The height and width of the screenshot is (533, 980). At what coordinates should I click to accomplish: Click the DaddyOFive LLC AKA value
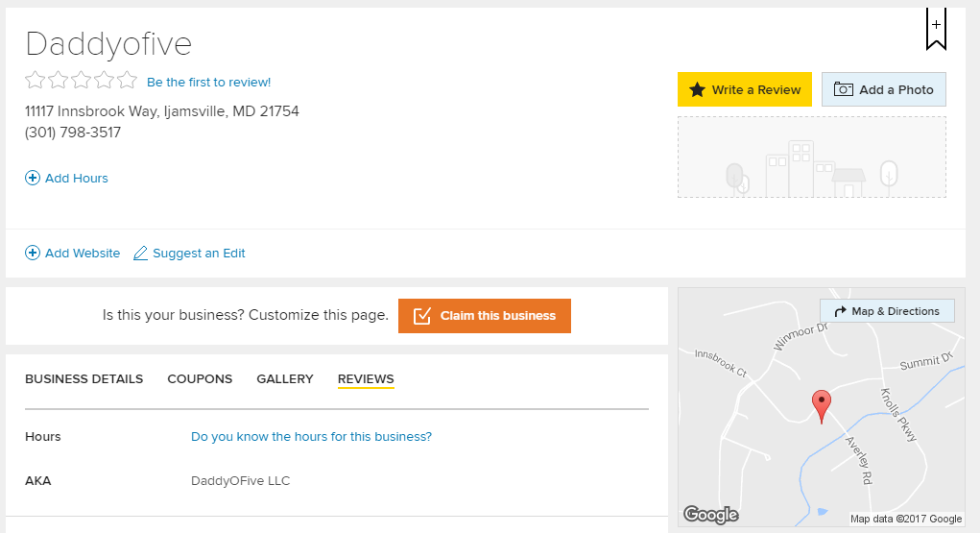click(x=241, y=481)
